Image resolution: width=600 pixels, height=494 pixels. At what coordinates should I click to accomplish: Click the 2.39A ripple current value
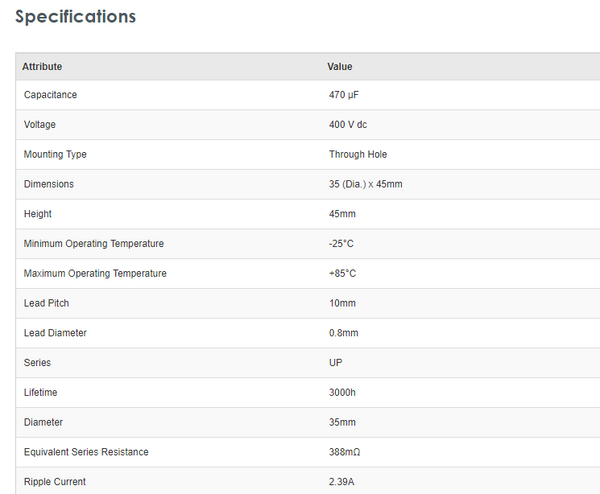[342, 482]
